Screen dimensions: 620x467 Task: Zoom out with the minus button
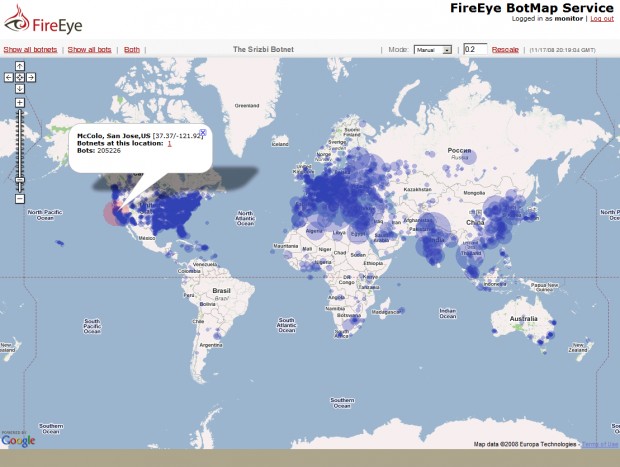[x=20, y=199]
